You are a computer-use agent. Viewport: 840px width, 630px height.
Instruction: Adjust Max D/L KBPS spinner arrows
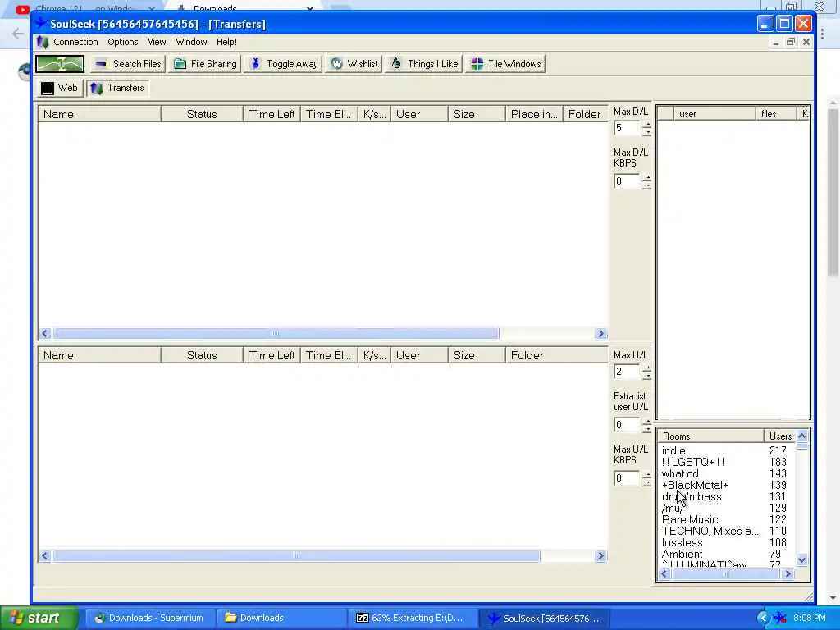[x=647, y=181]
